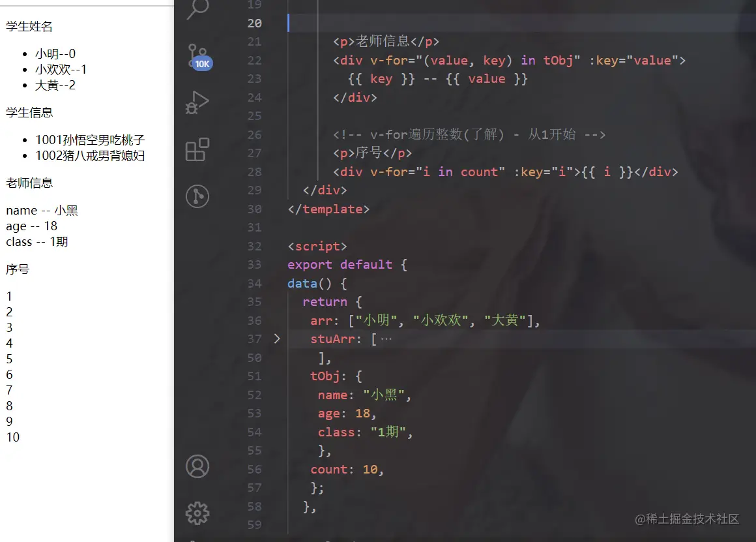
Task: Click '学生信息' heading in preview
Action: (x=29, y=112)
